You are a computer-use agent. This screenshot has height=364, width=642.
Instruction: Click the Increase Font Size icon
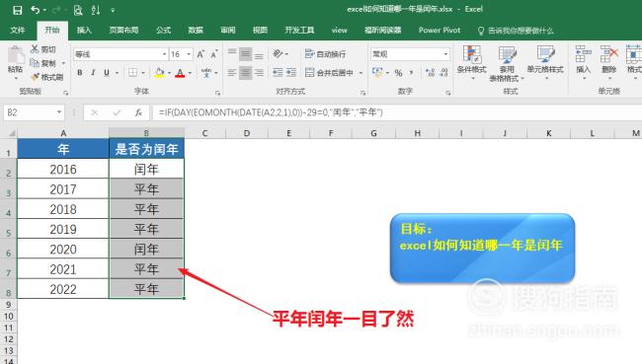coord(201,54)
